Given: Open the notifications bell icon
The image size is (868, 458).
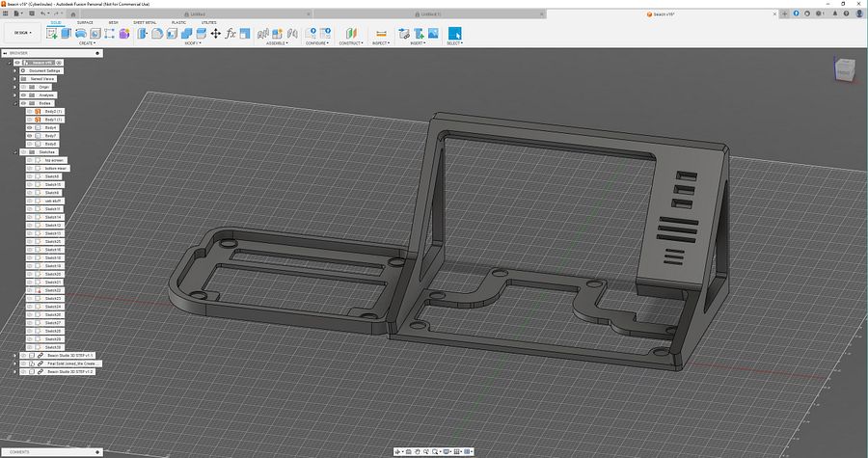Looking at the screenshot, I should click(x=835, y=13).
